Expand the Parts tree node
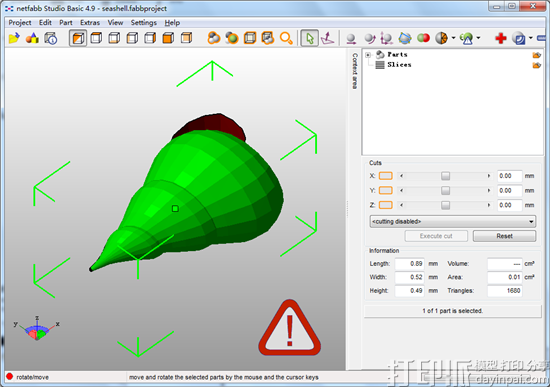 coord(368,55)
